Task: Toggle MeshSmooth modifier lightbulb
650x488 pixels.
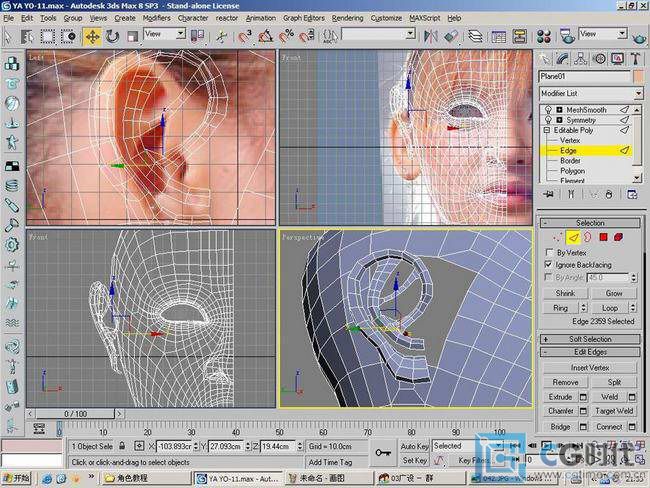Action: [x=548, y=109]
